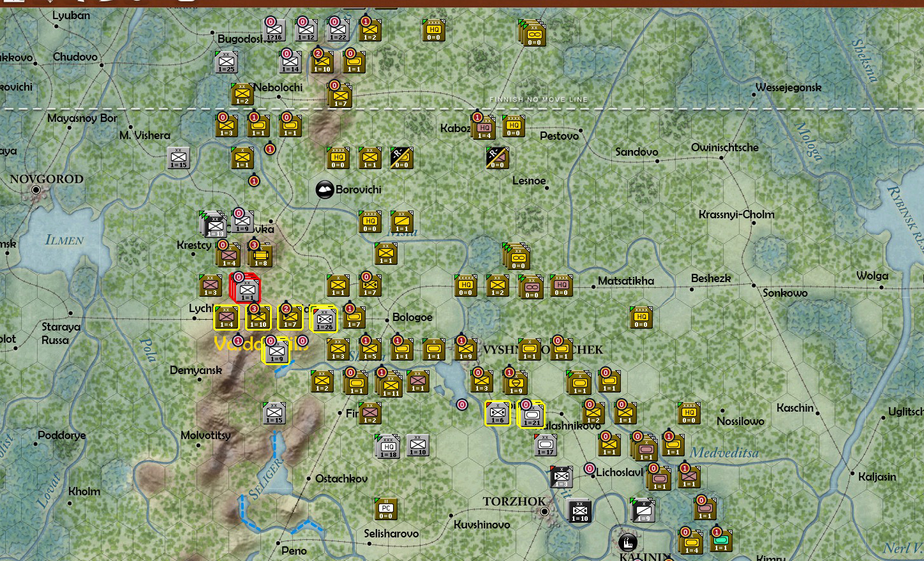Select the red-highlighted unit stack labeled 1=1
Screen dimensions: 924x561
[246, 289]
